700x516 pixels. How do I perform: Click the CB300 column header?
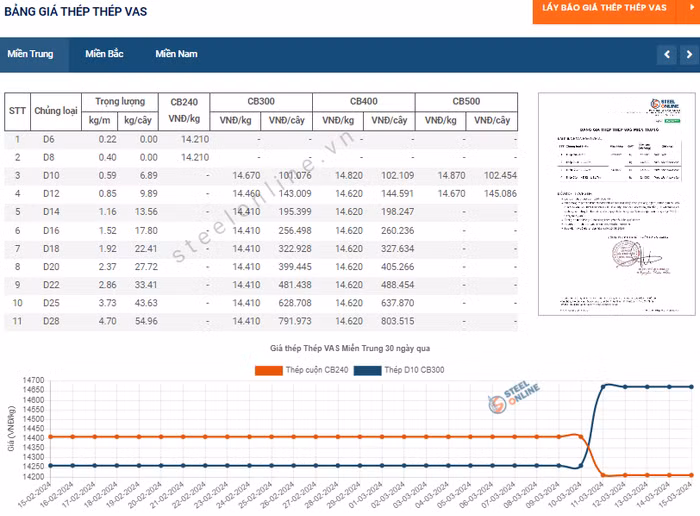click(261, 102)
